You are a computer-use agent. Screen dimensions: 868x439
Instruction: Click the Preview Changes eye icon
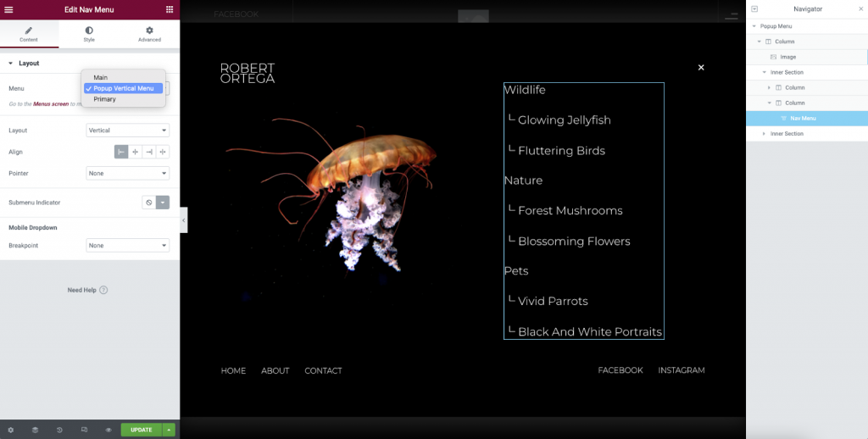(x=108, y=430)
